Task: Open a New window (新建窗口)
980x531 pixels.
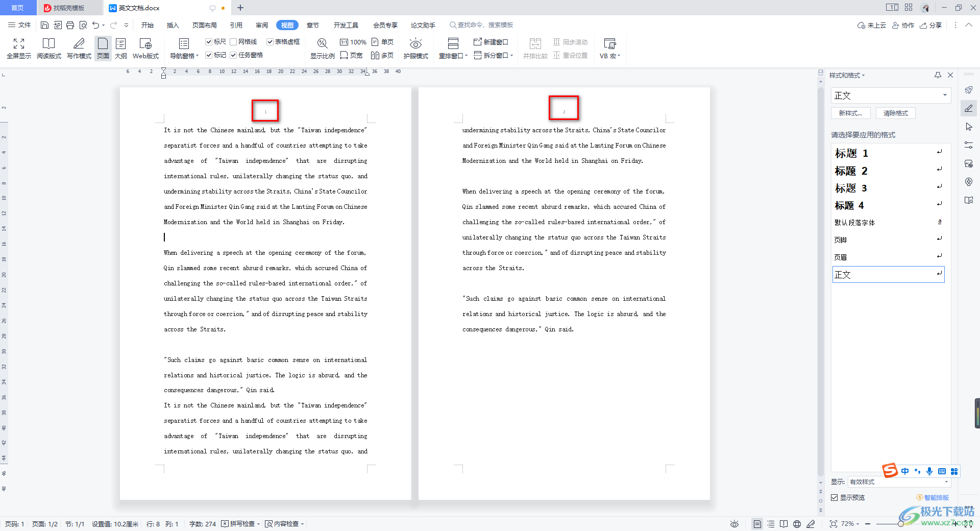Action: coord(491,42)
